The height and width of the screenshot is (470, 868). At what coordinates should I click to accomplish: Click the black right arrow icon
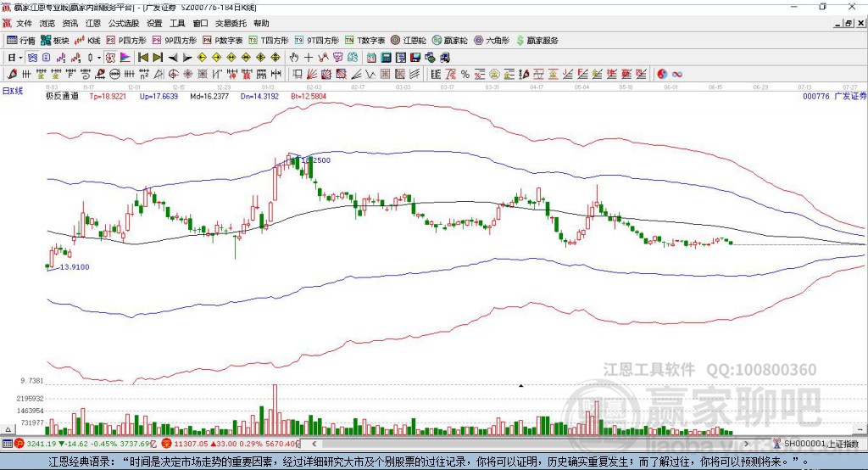[x=187, y=58]
